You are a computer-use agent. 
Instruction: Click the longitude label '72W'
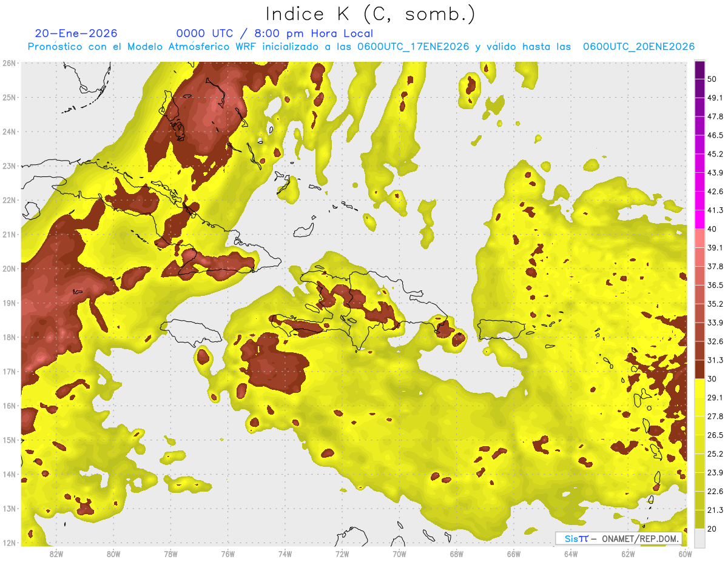(x=342, y=554)
